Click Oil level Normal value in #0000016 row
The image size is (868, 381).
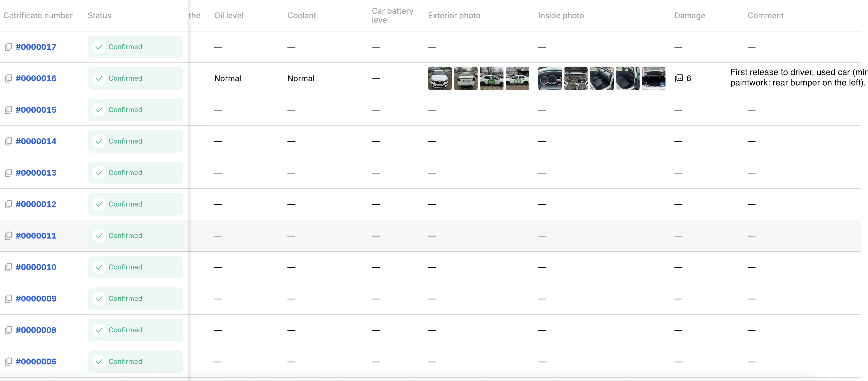coord(228,78)
